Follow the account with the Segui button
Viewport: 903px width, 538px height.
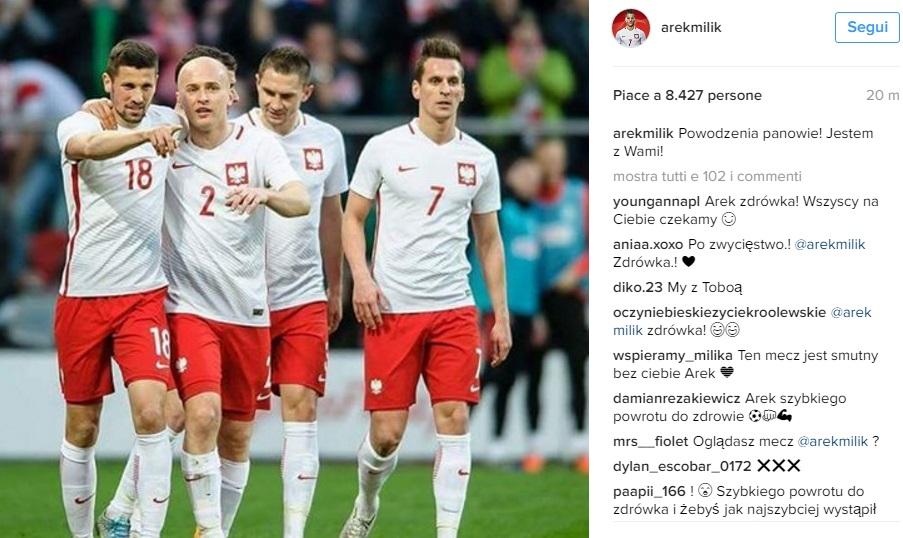point(867,27)
